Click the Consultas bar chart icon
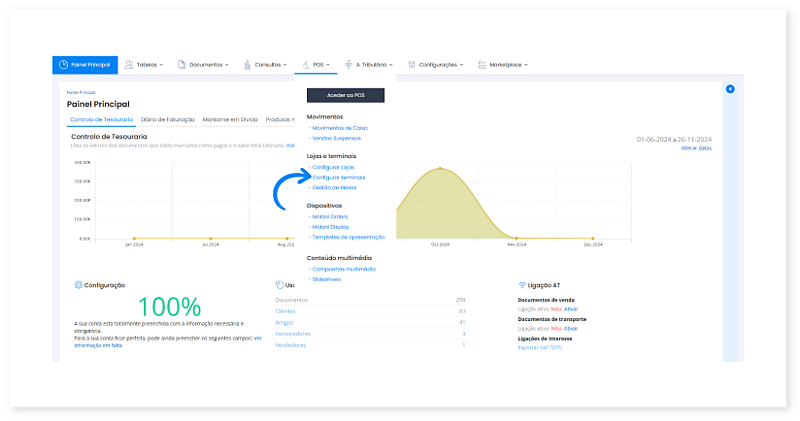800x421 pixels. pos(246,65)
